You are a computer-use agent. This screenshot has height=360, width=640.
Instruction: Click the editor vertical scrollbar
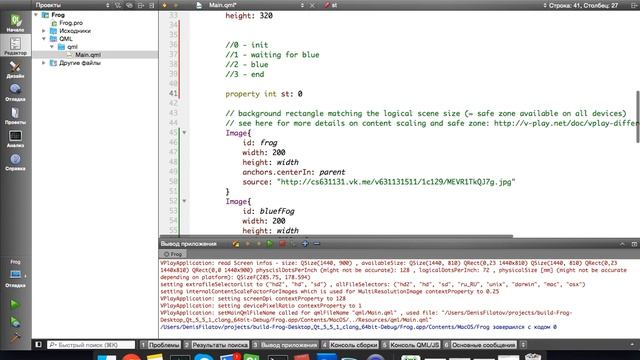(637, 117)
